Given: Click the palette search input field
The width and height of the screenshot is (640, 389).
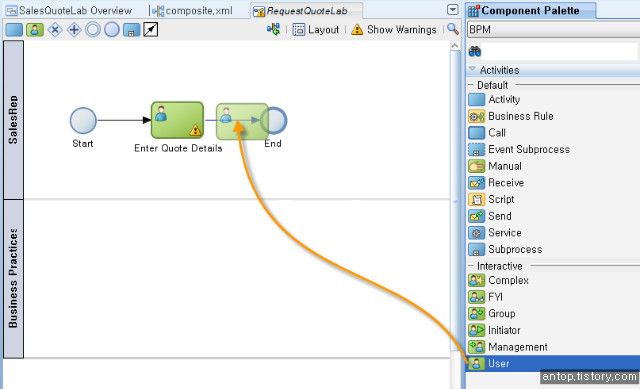Looking at the screenshot, I should pos(560,51).
